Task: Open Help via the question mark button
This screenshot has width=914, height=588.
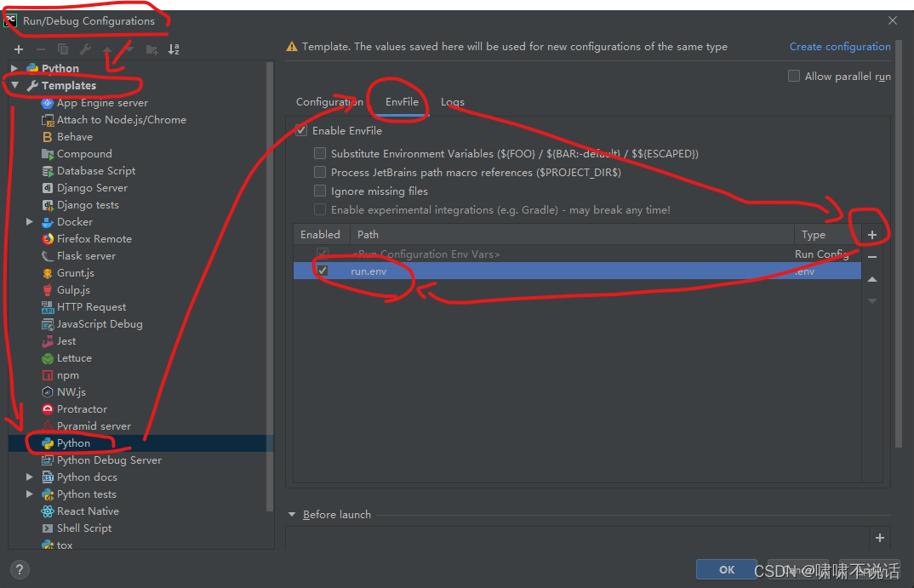Action: [x=19, y=568]
